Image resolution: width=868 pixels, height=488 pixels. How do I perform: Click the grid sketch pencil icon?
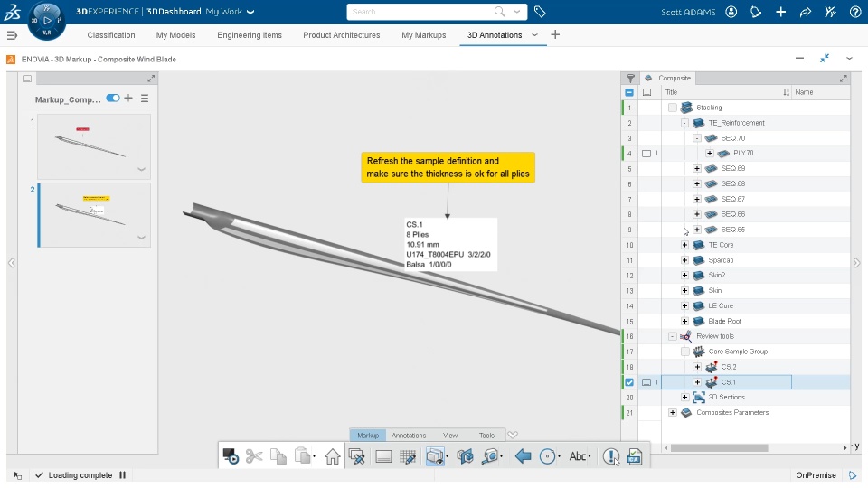(408, 456)
